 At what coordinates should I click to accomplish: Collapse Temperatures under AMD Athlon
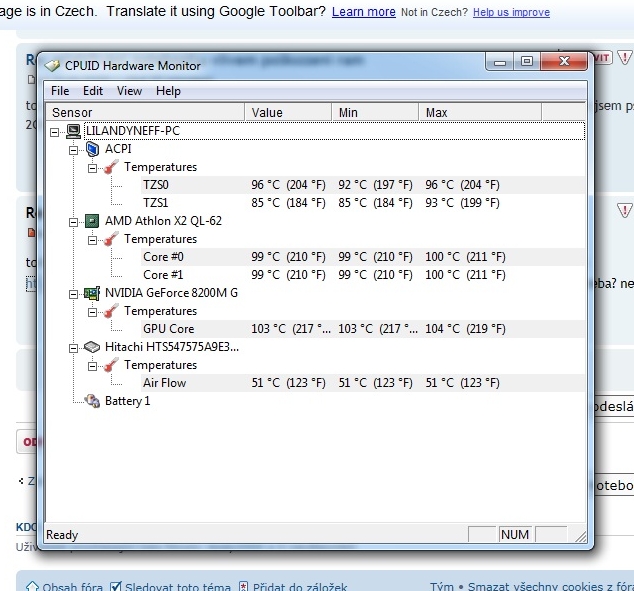(93, 240)
